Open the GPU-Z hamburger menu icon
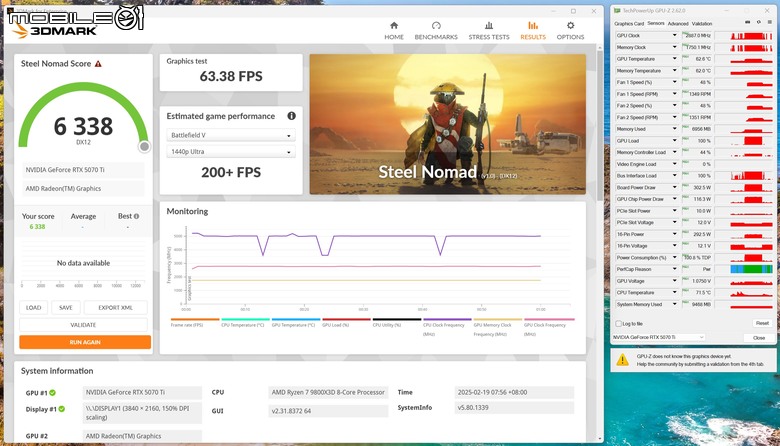The width and height of the screenshot is (780, 446). pyautogui.click(x=770, y=22)
